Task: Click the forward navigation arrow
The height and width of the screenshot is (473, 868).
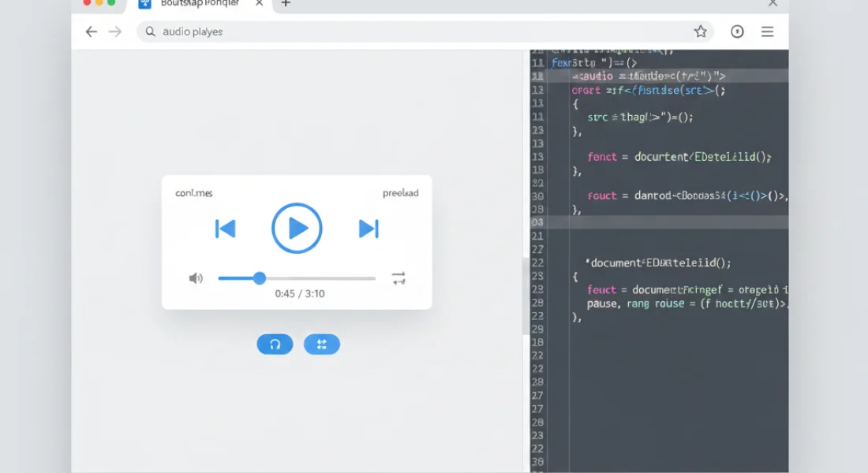Action: [115, 32]
